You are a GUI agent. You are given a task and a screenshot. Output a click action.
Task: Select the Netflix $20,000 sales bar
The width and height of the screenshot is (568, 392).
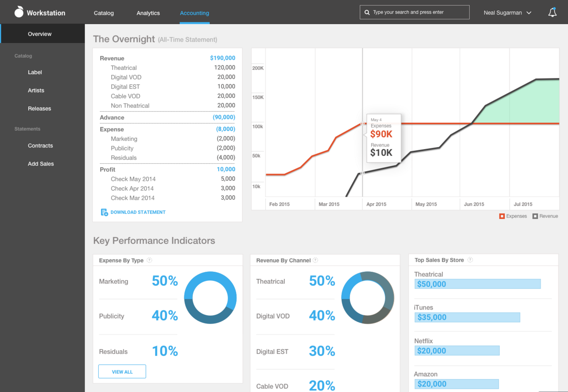[457, 351]
